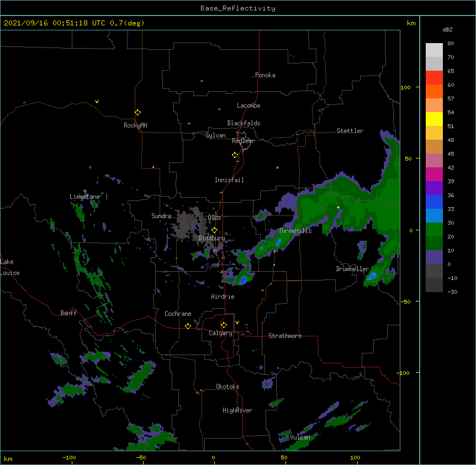Pick the light gray 70-80 dBZ swatch

coord(434,50)
